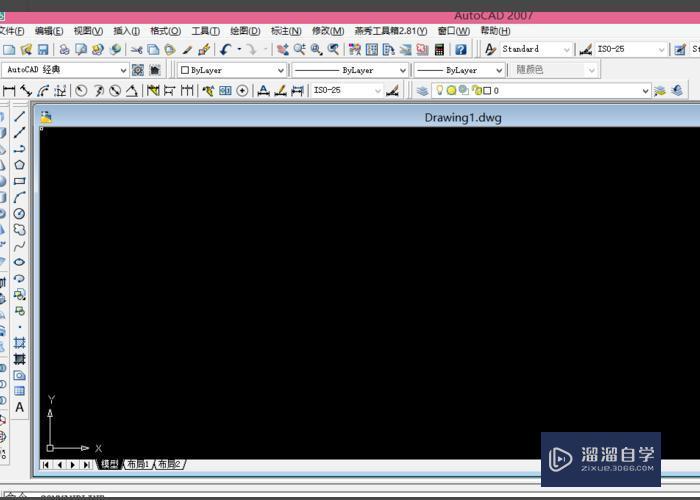Viewport: 700px width, 500px height.
Task: Select the Circle draw tool
Action: click(19, 213)
